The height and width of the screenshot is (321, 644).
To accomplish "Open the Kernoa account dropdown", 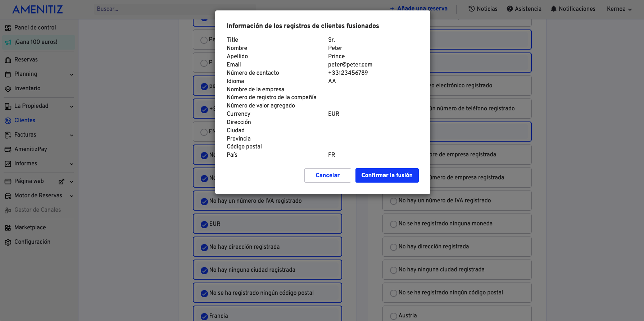I will point(619,9).
